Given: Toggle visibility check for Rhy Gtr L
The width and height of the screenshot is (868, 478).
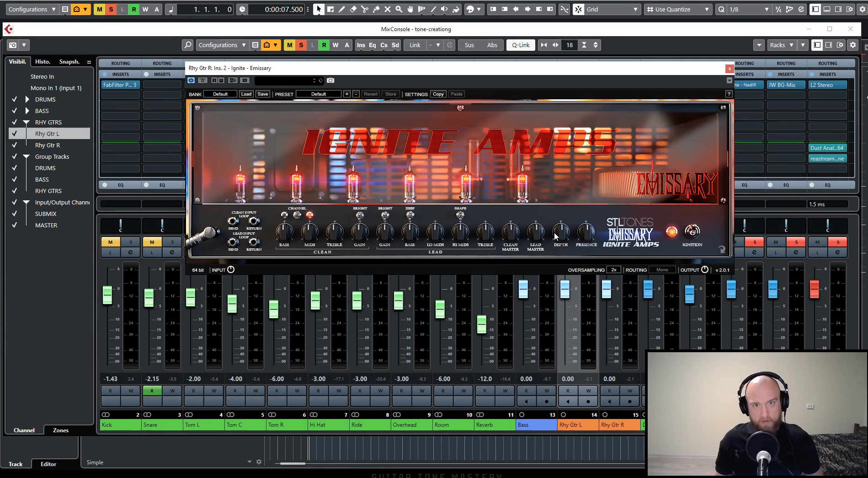Looking at the screenshot, I should point(15,134).
